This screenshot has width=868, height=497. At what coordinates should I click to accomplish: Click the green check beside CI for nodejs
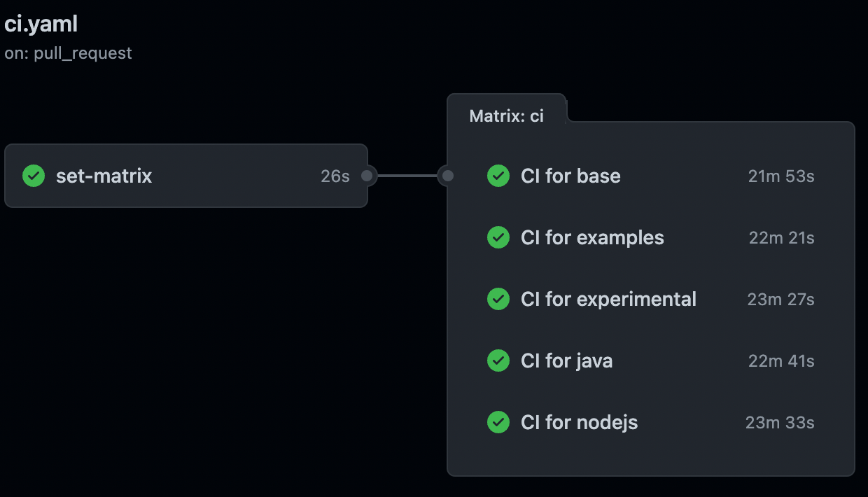(x=498, y=422)
